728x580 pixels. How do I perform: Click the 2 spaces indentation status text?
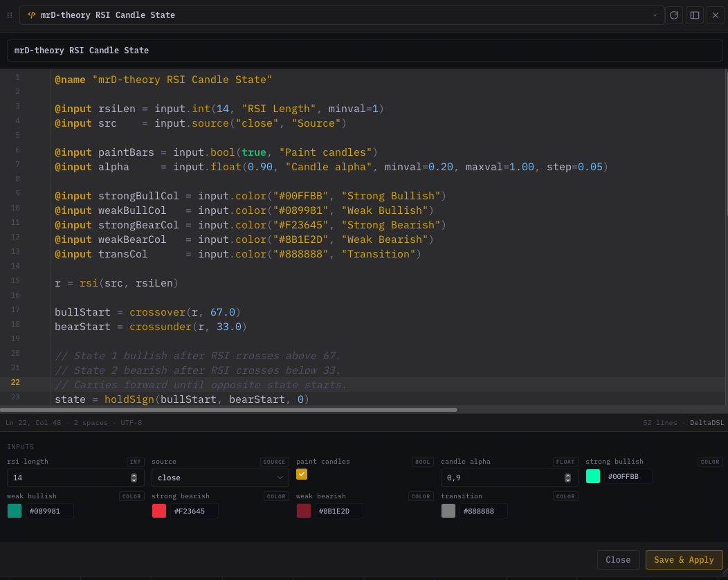point(91,423)
